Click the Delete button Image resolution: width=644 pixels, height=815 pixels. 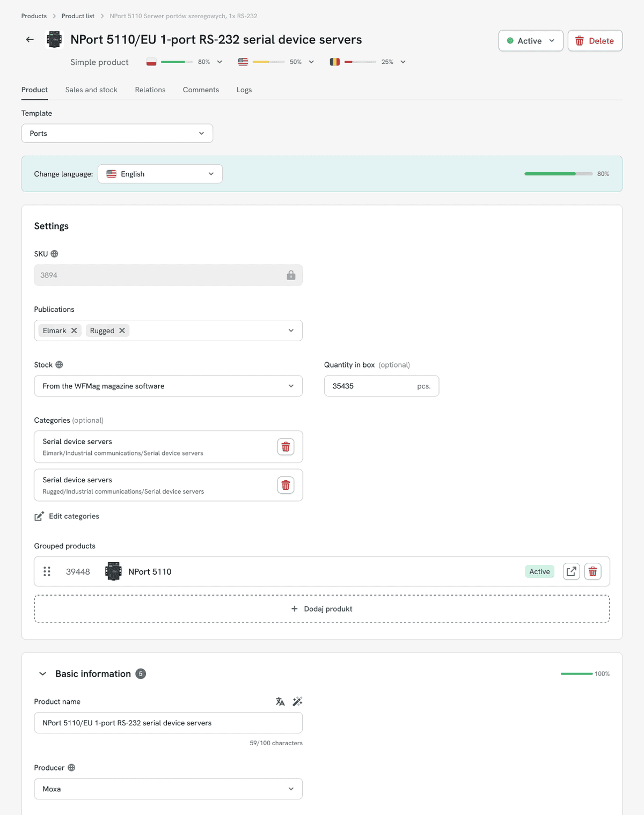[595, 41]
